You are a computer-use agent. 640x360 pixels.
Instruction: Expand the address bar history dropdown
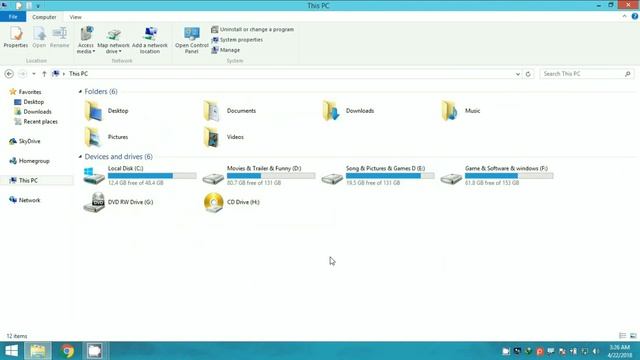[x=518, y=74]
